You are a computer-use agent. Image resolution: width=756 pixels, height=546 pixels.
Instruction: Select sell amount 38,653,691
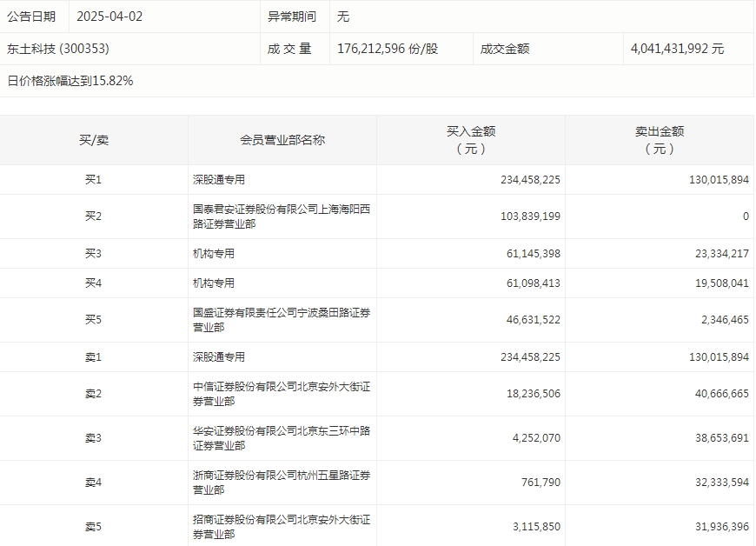722,438
